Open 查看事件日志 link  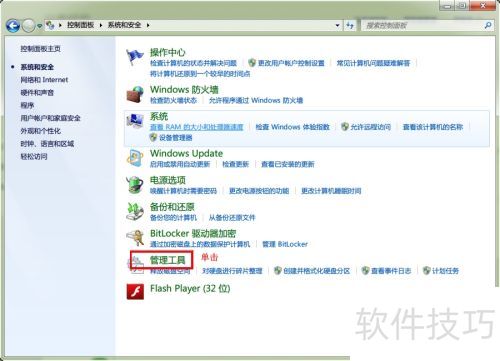[391, 271]
